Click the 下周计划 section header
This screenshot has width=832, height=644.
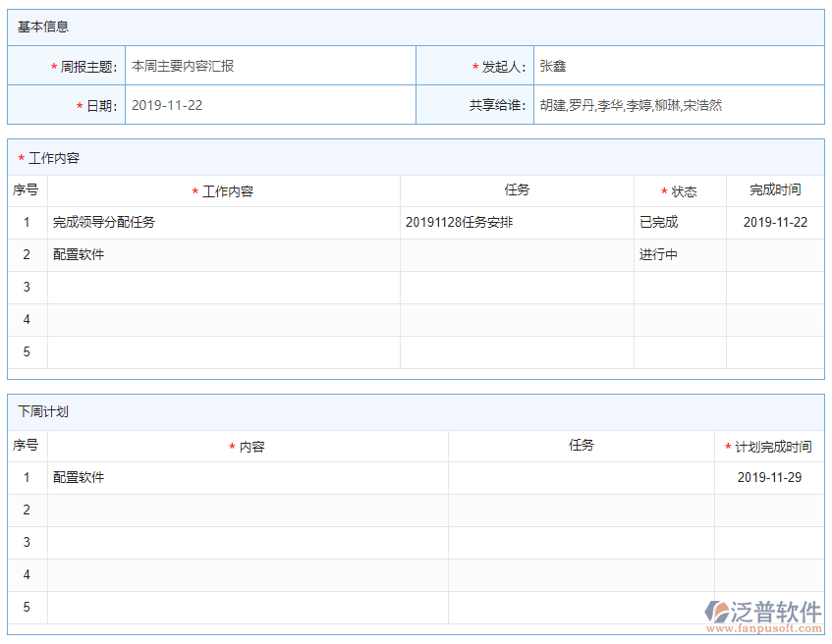[43, 412]
